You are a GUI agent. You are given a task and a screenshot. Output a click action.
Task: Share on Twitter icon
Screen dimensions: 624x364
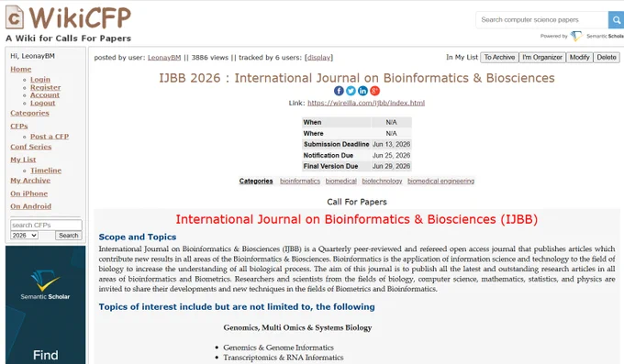[351, 91]
